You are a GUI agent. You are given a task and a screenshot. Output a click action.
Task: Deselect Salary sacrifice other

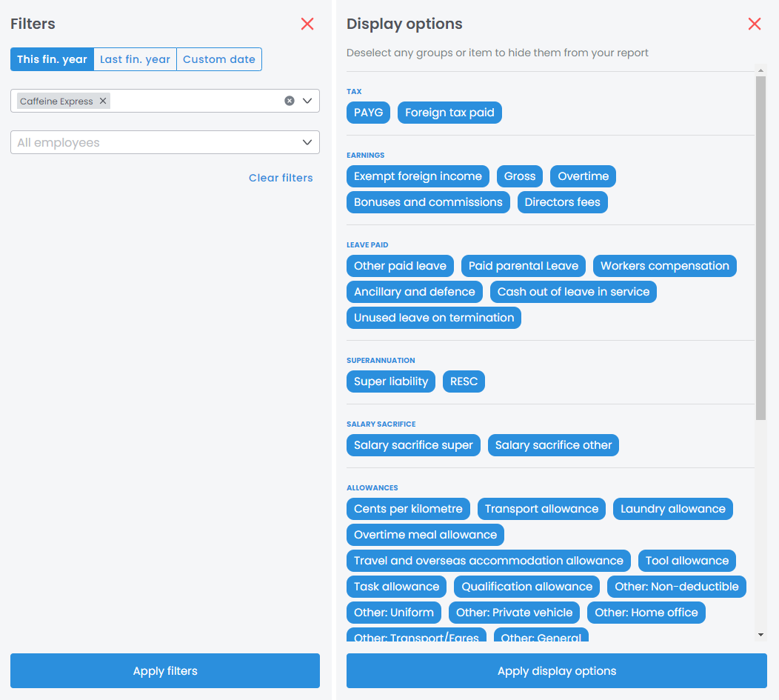point(553,445)
